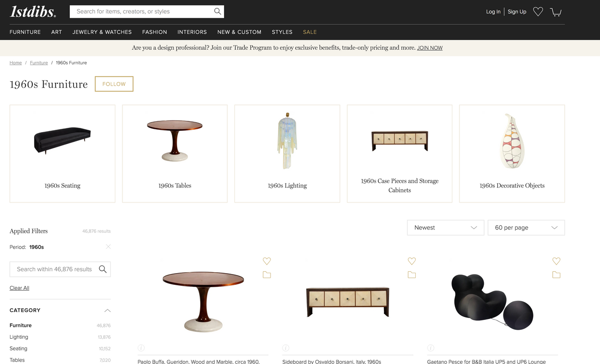The height and width of the screenshot is (364, 600).
Task: Favorite the Gaetano Pesce UP5 lounge
Action: tap(556, 261)
